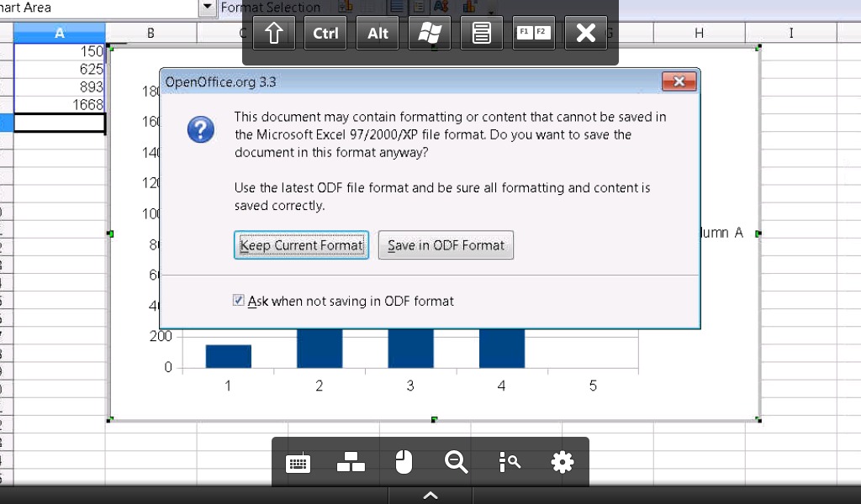
Task: Tap the Alt modifier key button
Action: coord(378,34)
